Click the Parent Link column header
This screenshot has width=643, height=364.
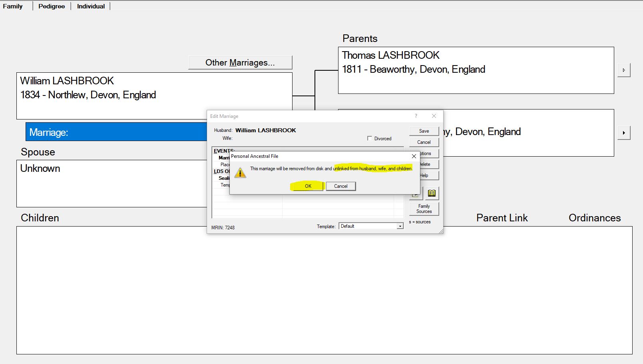click(502, 218)
